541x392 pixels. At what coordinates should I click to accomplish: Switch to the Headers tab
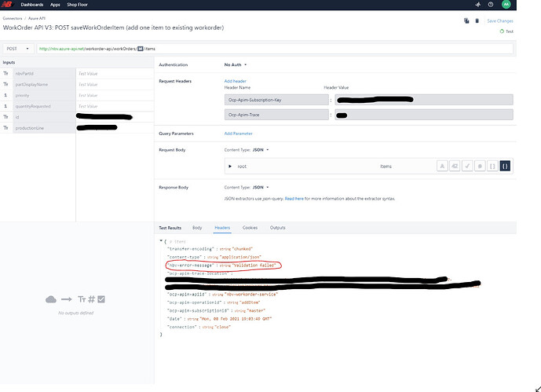222,228
